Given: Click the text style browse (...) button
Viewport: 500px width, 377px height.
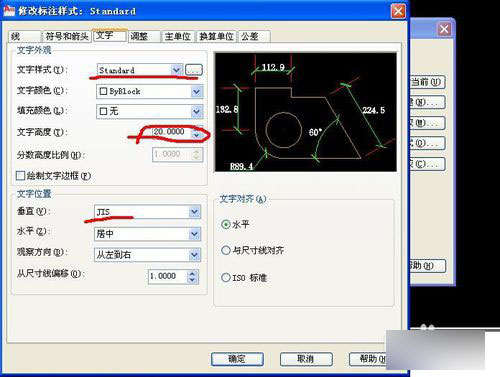Looking at the screenshot, I should point(194,70).
